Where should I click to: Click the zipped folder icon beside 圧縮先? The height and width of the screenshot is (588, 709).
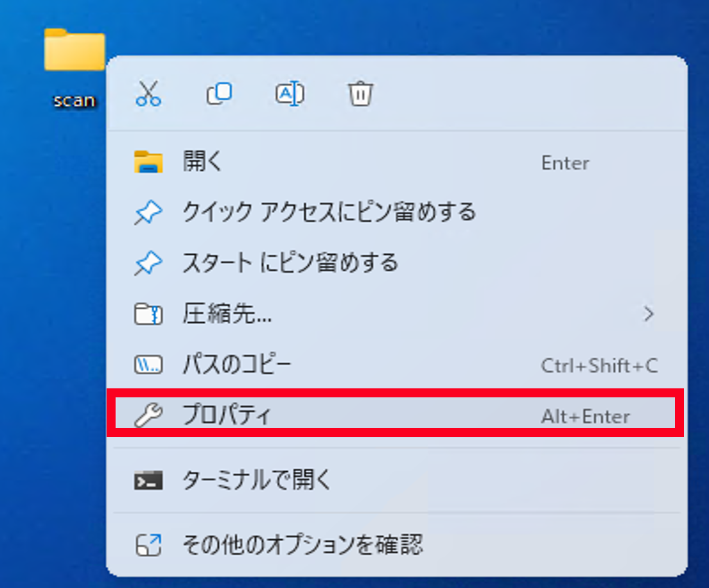(148, 315)
